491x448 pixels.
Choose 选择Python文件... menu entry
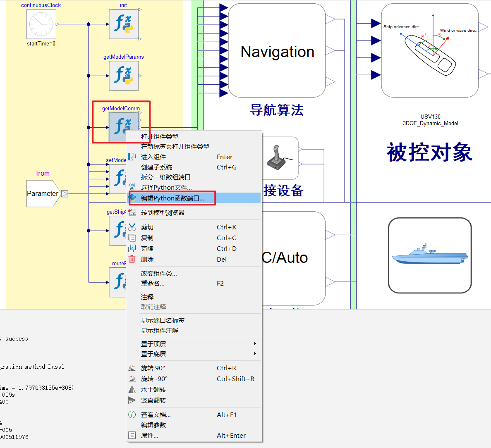point(194,187)
